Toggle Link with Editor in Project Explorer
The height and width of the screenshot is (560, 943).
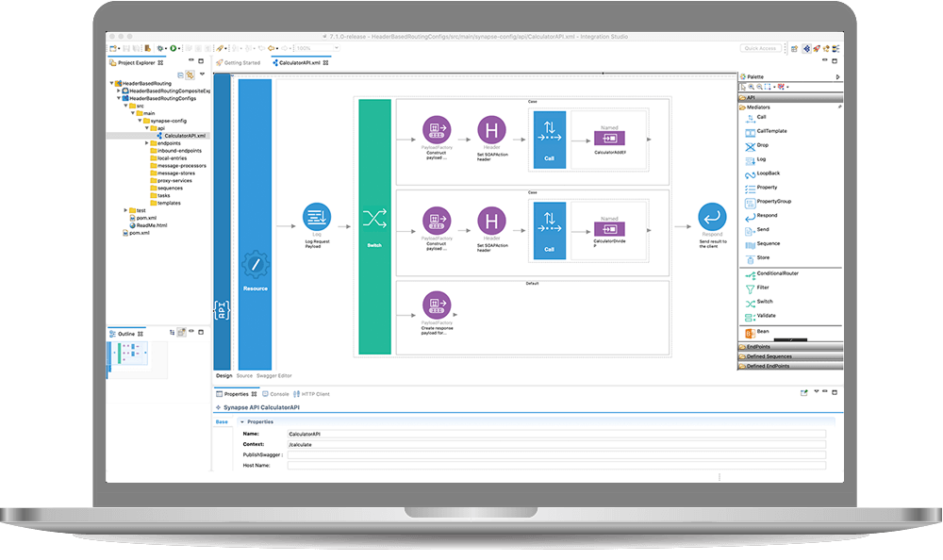tap(190, 74)
